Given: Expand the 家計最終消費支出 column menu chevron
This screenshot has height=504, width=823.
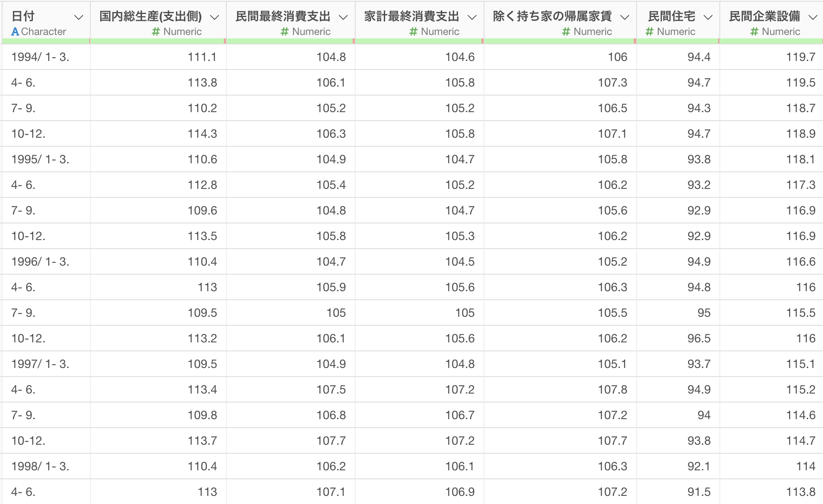Looking at the screenshot, I should 472,17.
